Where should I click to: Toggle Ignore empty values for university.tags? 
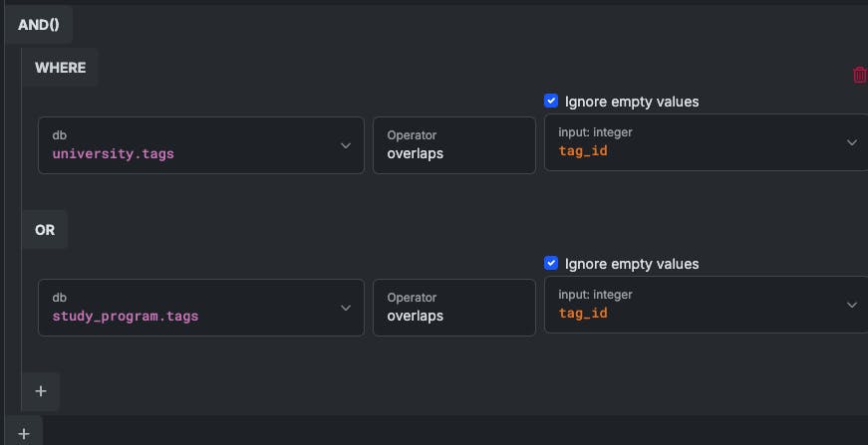551,101
